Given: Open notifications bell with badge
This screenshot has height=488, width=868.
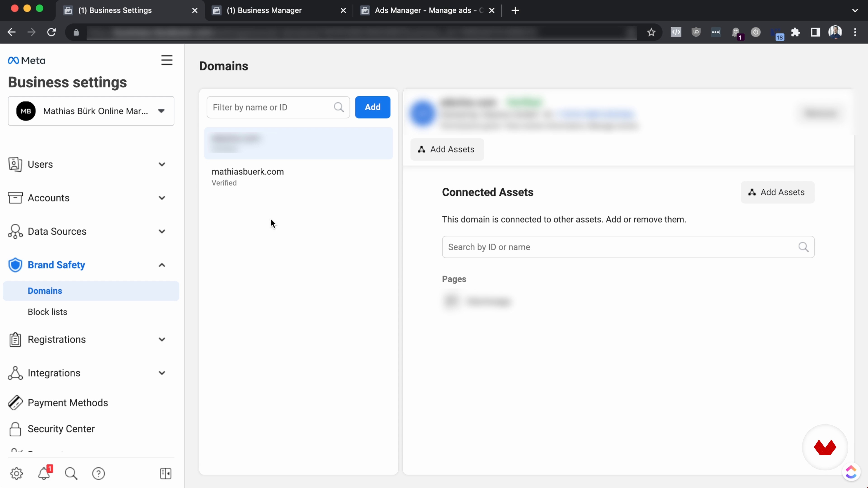Looking at the screenshot, I should [45, 473].
